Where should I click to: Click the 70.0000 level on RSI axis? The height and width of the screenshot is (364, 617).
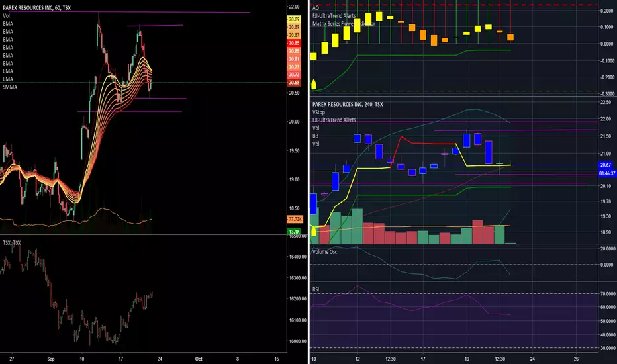click(x=608, y=294)
